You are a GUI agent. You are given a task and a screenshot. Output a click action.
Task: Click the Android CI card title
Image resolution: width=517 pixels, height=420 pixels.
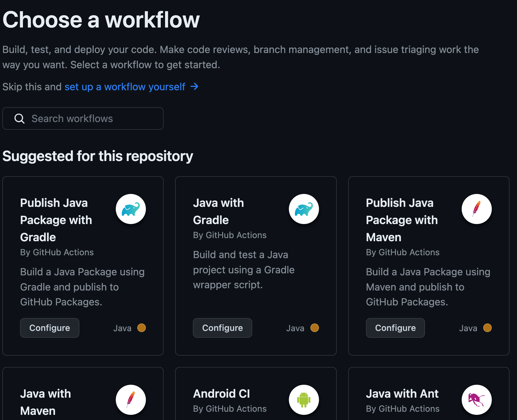[222, 394]
